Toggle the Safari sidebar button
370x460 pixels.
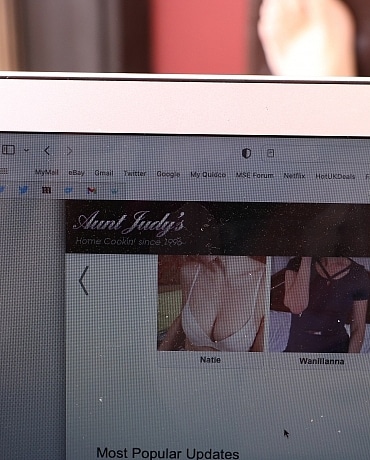coord(8,150)
